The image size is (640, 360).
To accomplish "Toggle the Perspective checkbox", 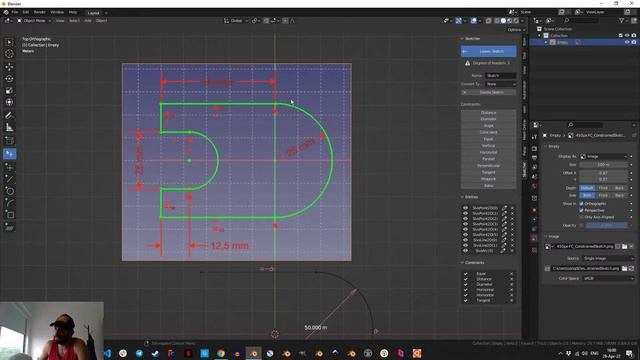I will point(581,210).
